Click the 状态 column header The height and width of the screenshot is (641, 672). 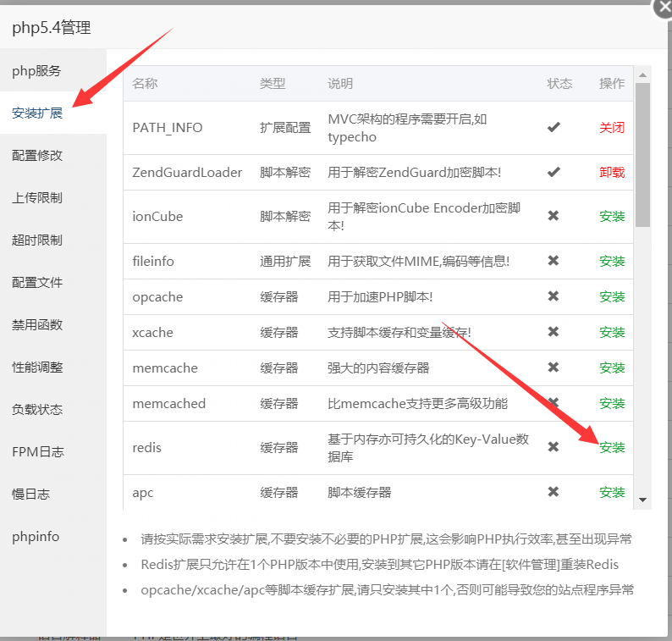coord(559,83)
